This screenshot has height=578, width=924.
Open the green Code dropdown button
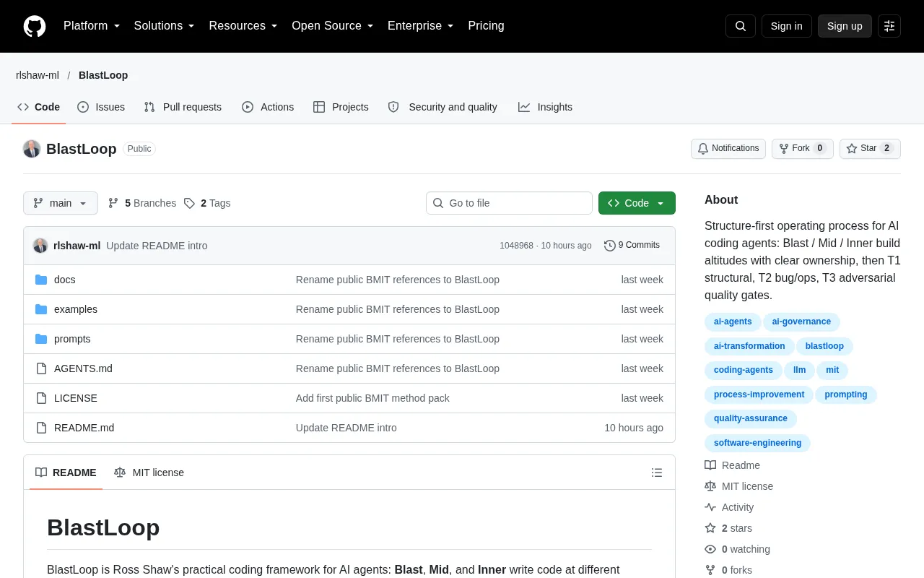637,203
